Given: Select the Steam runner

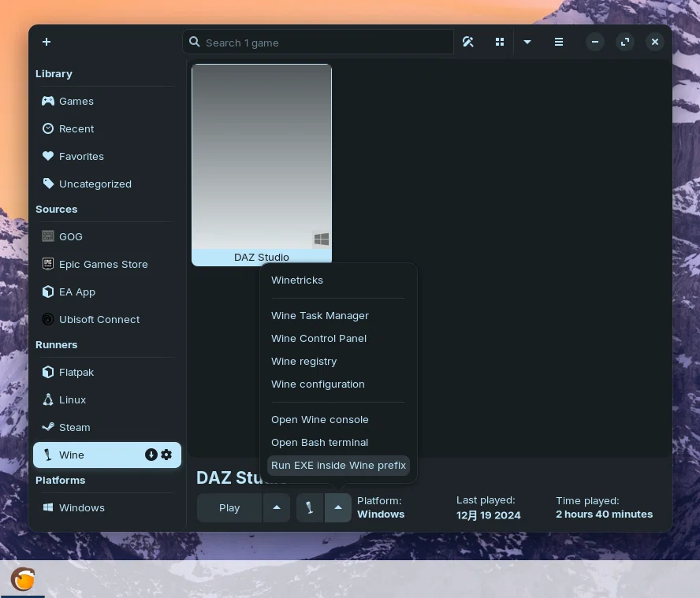Looking at the screenshot, I should pos(107,428).
